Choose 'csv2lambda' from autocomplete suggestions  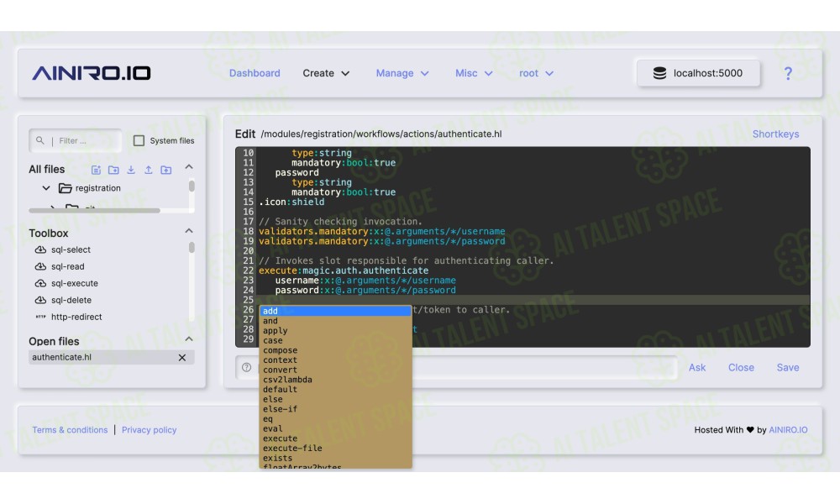(x=335, y=380)
